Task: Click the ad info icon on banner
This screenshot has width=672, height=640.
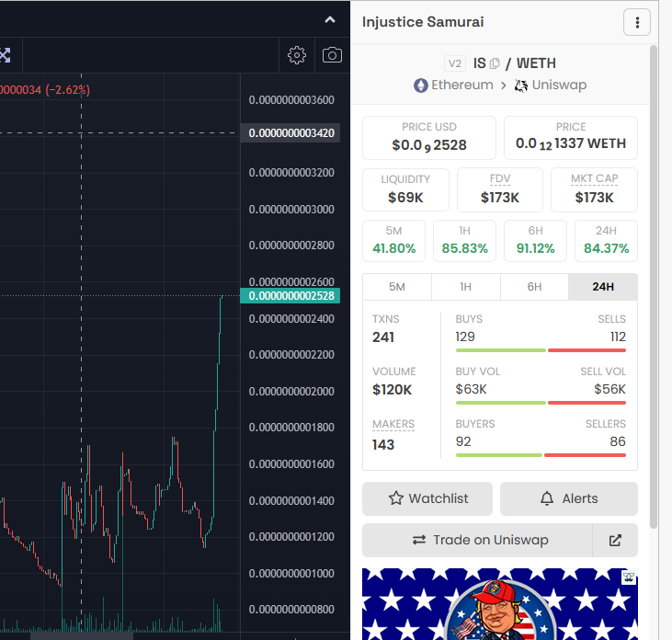Action: coord(629,577)
